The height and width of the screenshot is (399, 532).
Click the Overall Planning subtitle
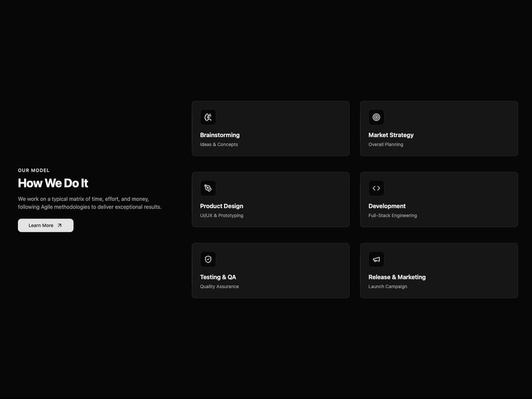(x=386, y=145)
